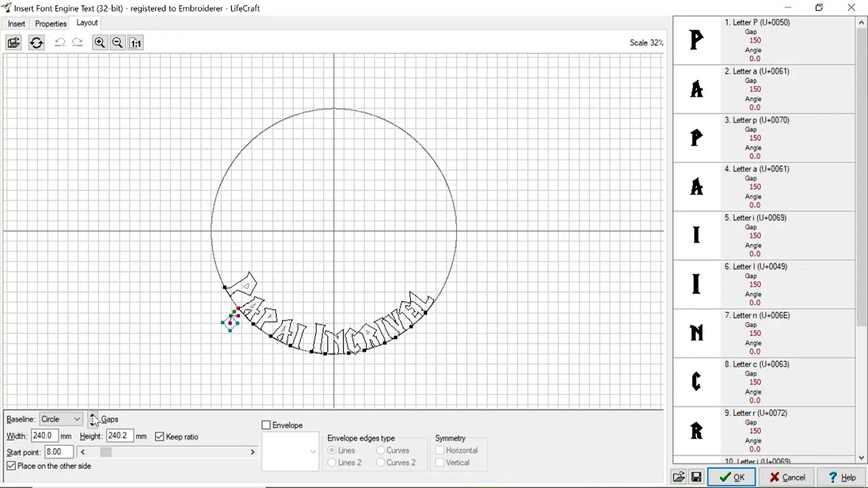Image resolution: width=868 pixels, height=488 pixels.
Task: Click the redo arrow icon
Action: (77, 43)
